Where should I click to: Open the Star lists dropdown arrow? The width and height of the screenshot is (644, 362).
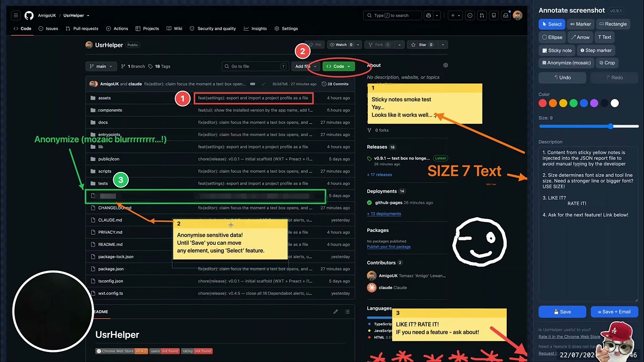[443, 45]
